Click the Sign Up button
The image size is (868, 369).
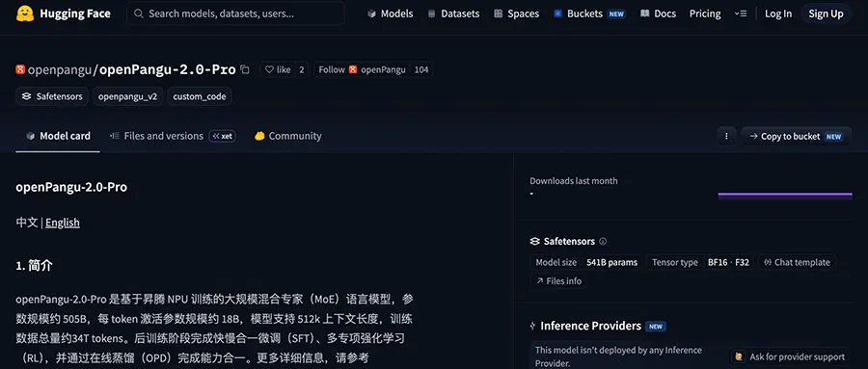826,13
